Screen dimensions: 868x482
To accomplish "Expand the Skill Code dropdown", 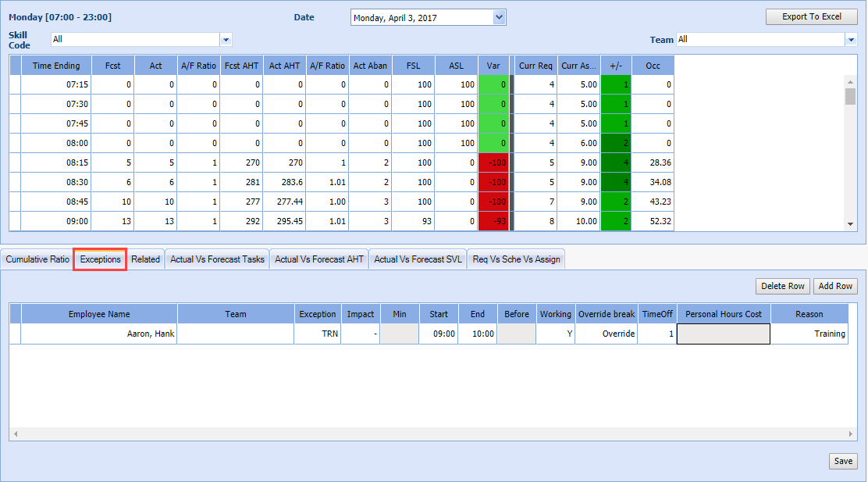I will [226, 39].
